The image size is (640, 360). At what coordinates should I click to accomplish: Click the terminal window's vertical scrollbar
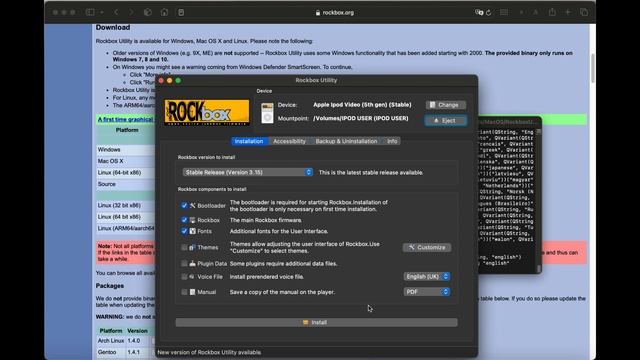point(539,200)
